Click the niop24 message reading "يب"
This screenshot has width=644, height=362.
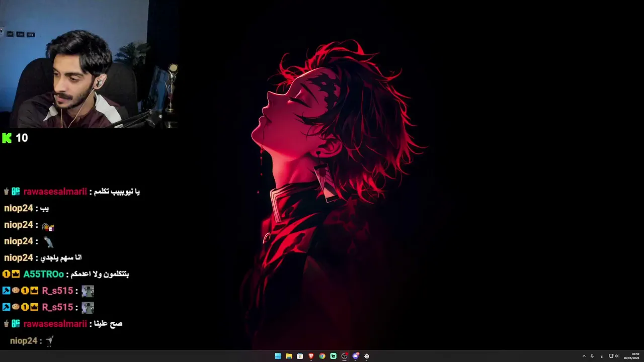click(x=45, y=208)
